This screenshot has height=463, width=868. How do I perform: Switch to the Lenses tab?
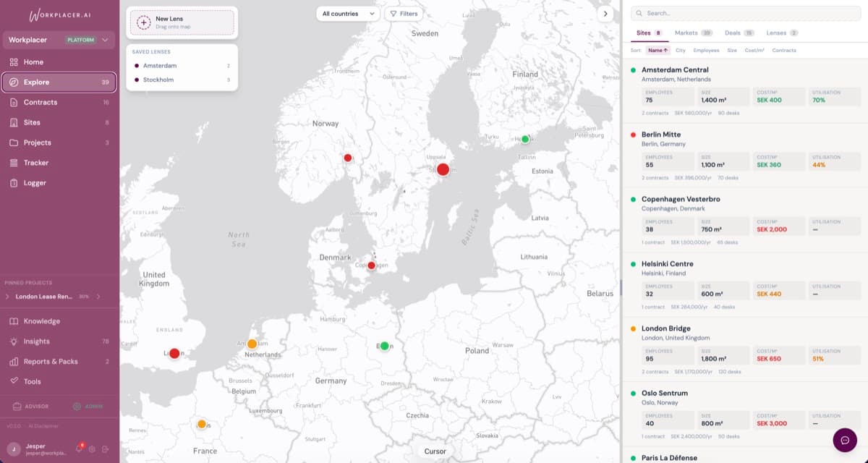[x=782, y=33]
